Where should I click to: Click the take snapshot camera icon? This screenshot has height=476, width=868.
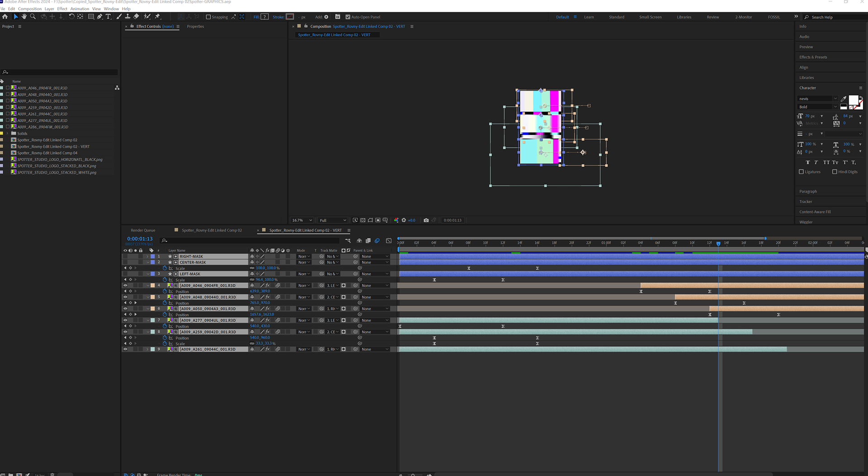[x=426, y=220]
